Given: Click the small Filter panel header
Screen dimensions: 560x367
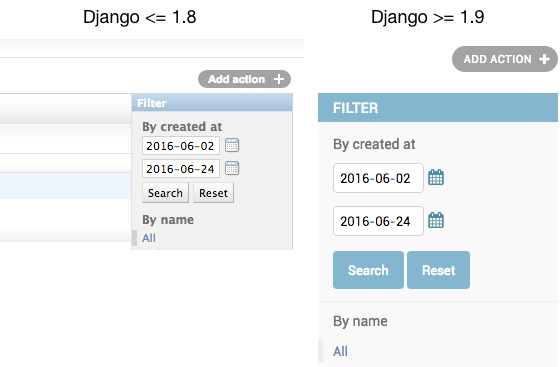Looking at the screenshot, I should [212, 103].
